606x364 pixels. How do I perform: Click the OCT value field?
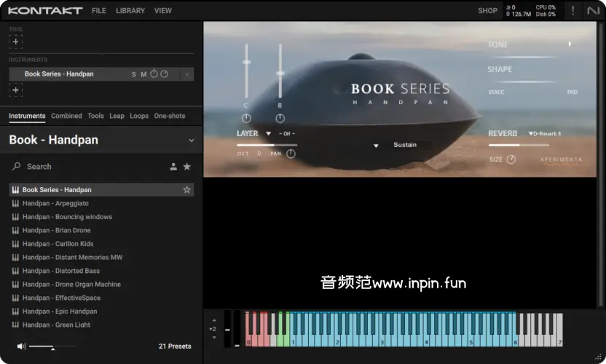(x=259, y=154)
